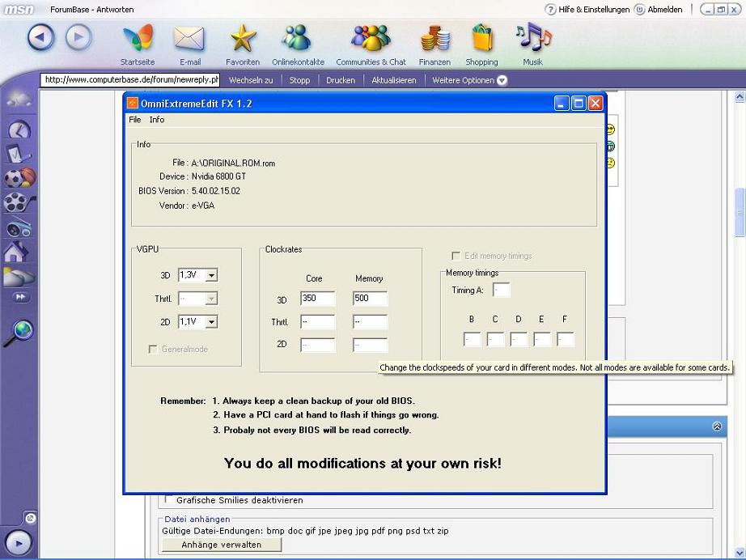
Task: Click the Timing A field
Action: pos(502,290)
